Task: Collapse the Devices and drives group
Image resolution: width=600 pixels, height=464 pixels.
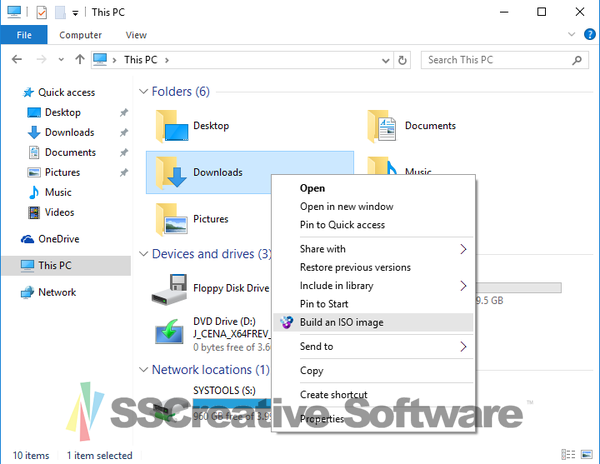Action: [x=143, y=254]
